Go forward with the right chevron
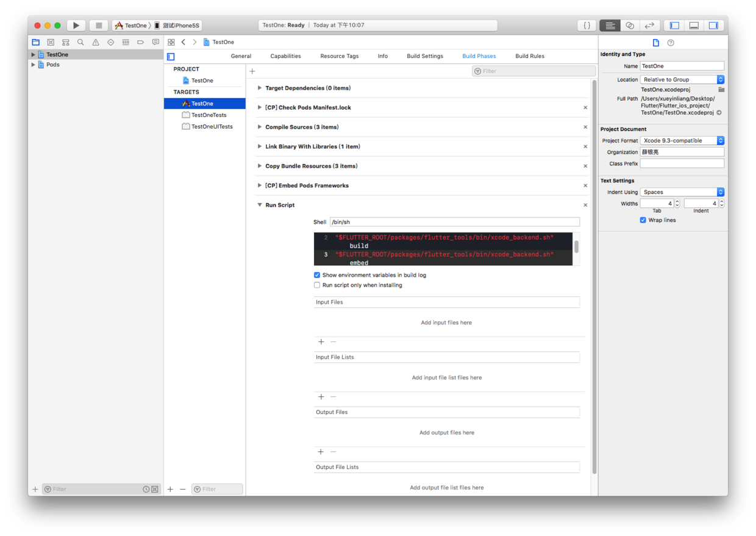The width and height of the screenshot is (756, 536). coord(194,42)
